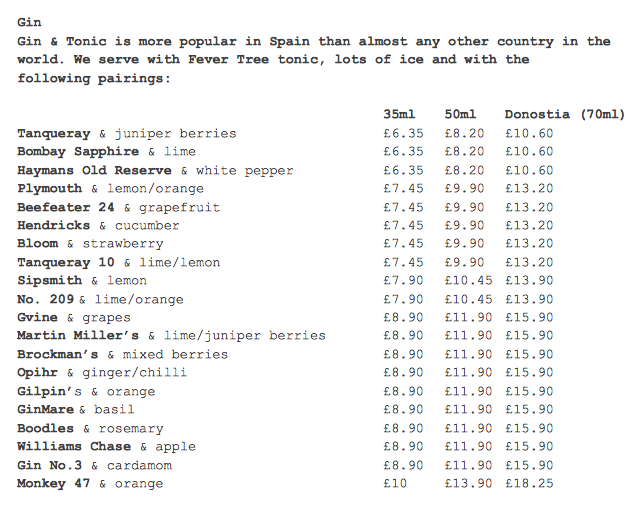Click the £10 price in the 35ml column
The width and height of the screenshot is (641, 509).
(x=395, y=484)
